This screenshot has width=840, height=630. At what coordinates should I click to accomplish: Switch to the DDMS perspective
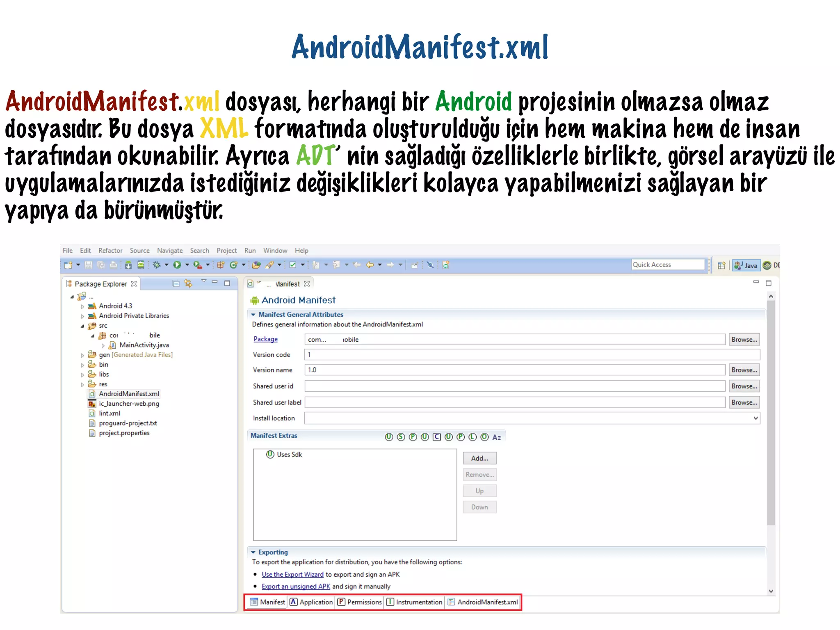pos(771,265)
